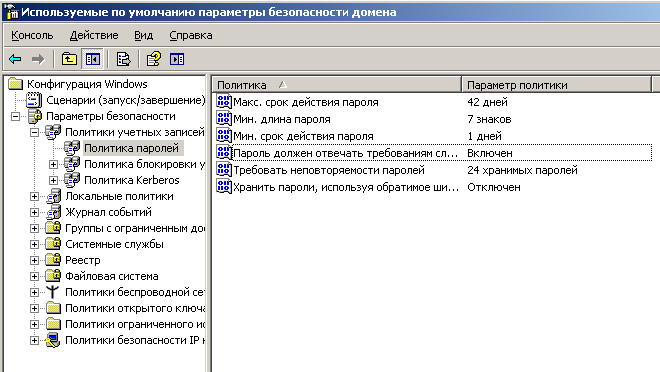Expand Политики ограниченного использования node
This screenshot has width=660, height=372.
[x=35, y=324]
